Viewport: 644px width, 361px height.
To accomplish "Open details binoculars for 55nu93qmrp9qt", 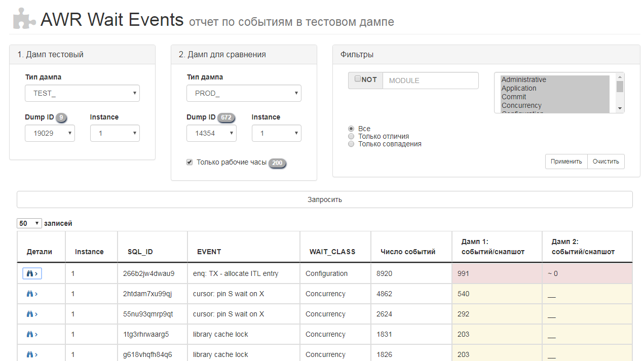I will [32, 314].
